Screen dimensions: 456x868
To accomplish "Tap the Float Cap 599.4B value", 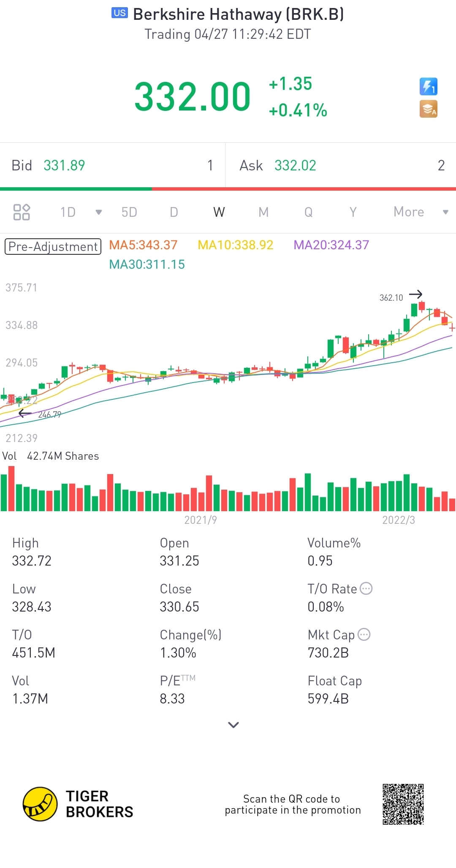I will point(328,699).
